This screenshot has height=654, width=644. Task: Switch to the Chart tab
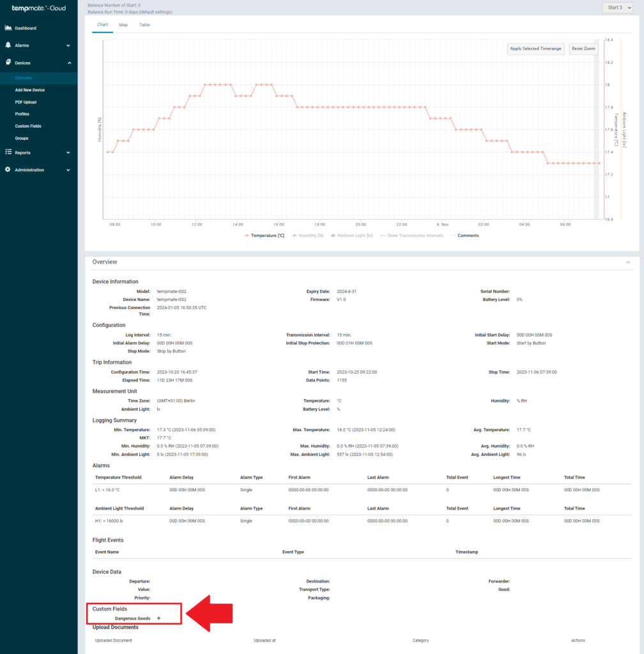click(103, 25)
